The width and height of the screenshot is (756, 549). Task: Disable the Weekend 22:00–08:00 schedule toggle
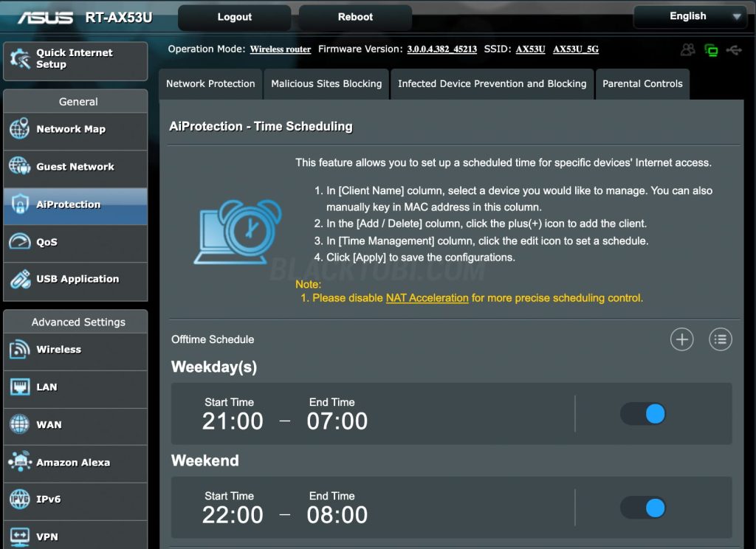(x=643, y=508)
